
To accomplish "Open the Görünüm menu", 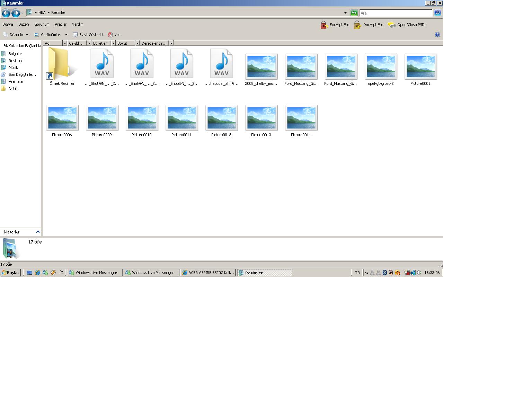I will point(42,24).
